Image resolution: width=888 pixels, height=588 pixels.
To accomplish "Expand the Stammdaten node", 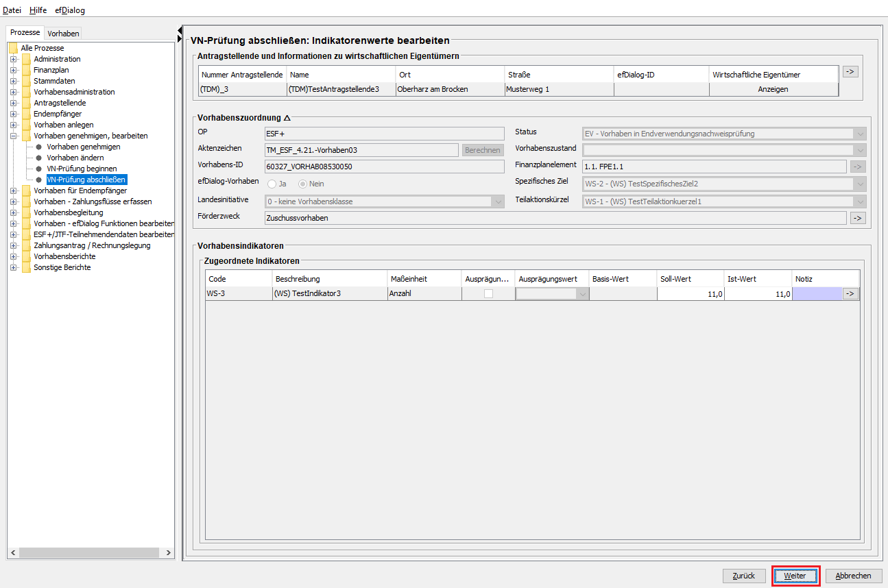I will (x=13, y=81).
